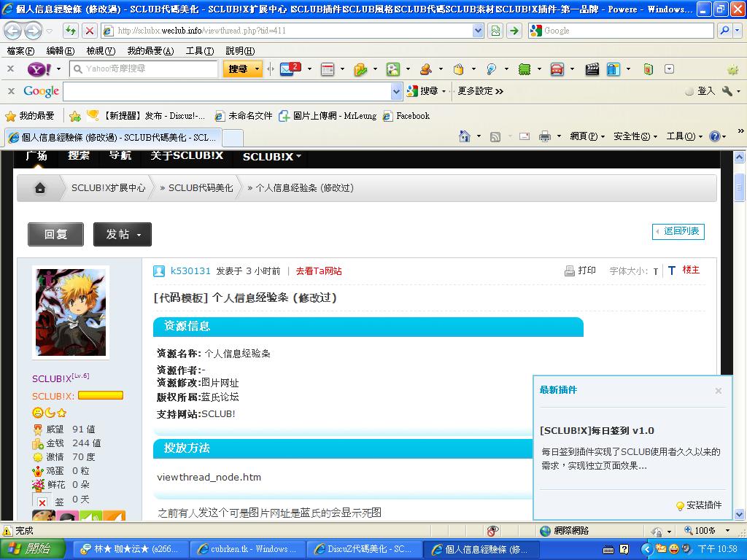
Task: Close the 最新插件 popup panel
Action: click(x=718, y=391)
